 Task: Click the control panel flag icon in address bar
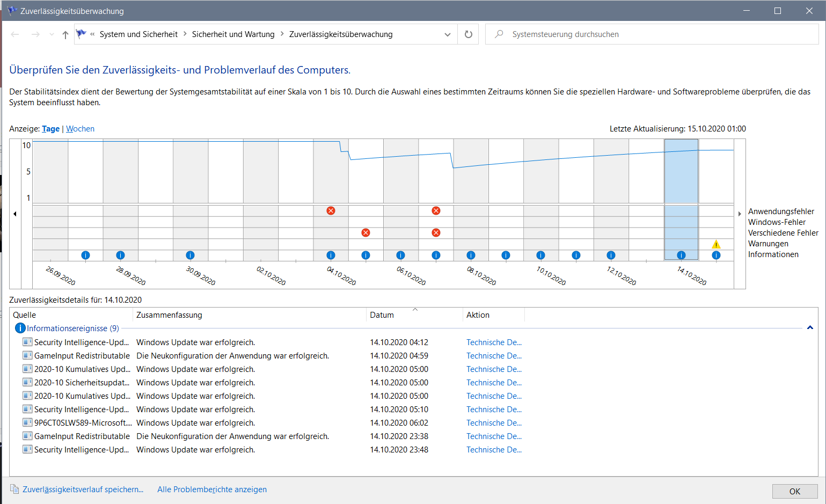coord(81,34)
